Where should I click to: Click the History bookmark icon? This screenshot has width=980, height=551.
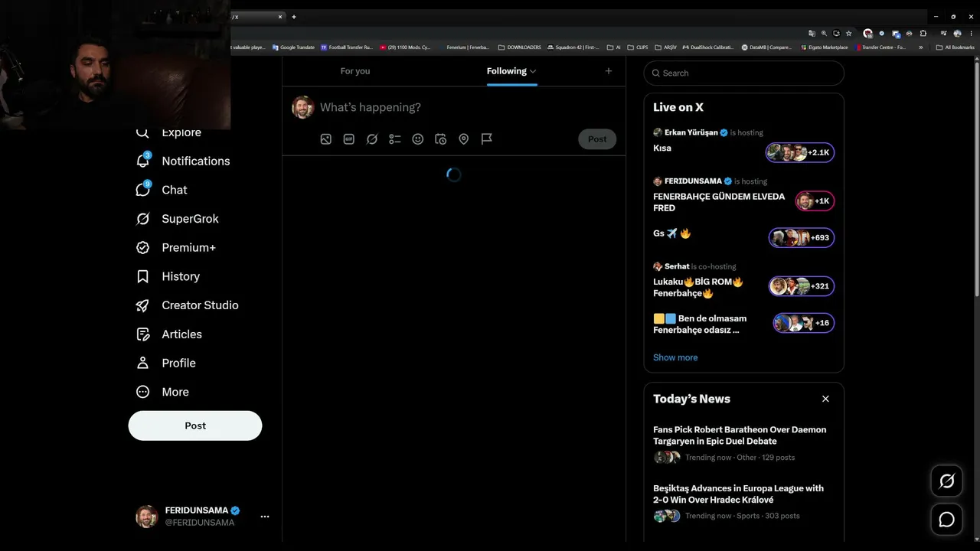click(142, 276)
